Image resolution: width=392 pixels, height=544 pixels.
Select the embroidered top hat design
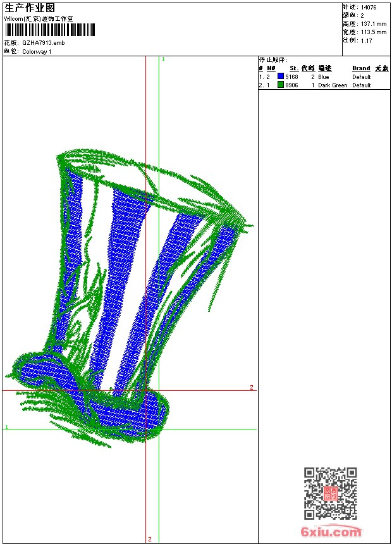pyautogui.click(x=133, y=297)
